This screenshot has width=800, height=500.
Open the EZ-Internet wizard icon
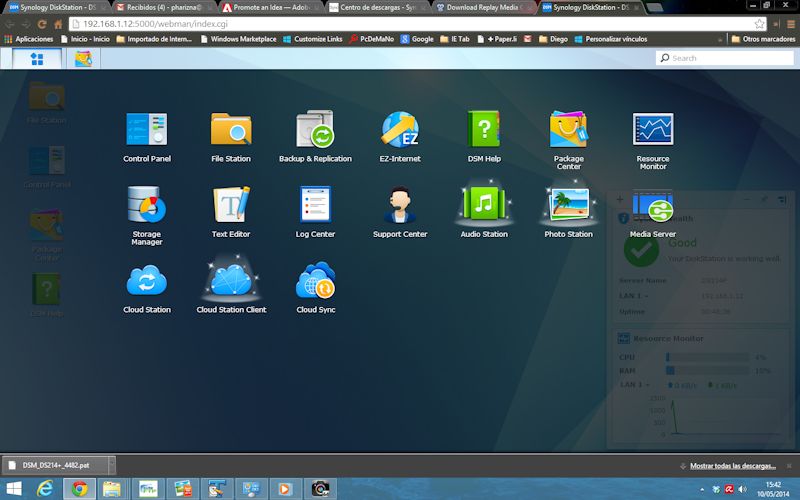tap(400, 130)
